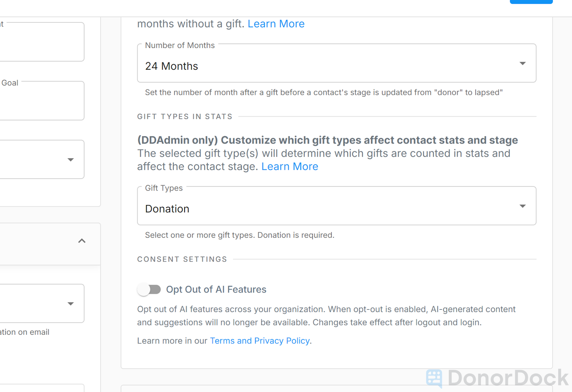Image resolution: width=572 pixels, height=392 pixels.
Task: Enable the Opt Out of AI Features switch
Action: coord(149,290)
